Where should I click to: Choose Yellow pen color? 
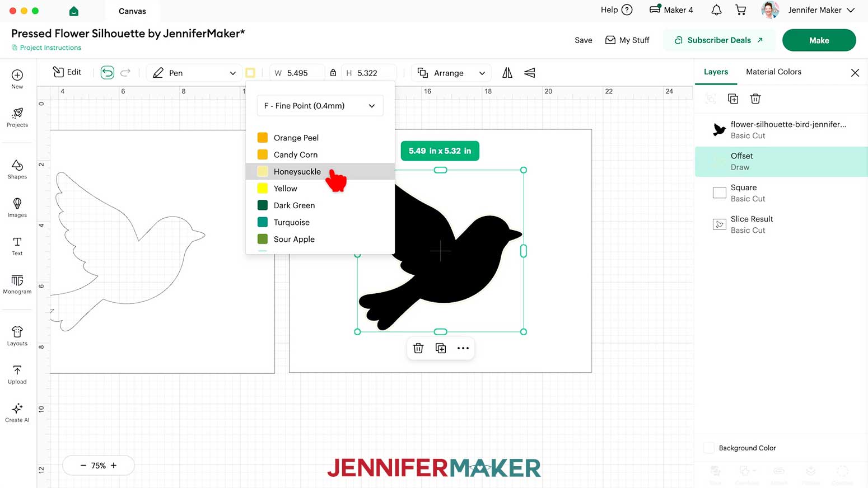pos(320,189)
